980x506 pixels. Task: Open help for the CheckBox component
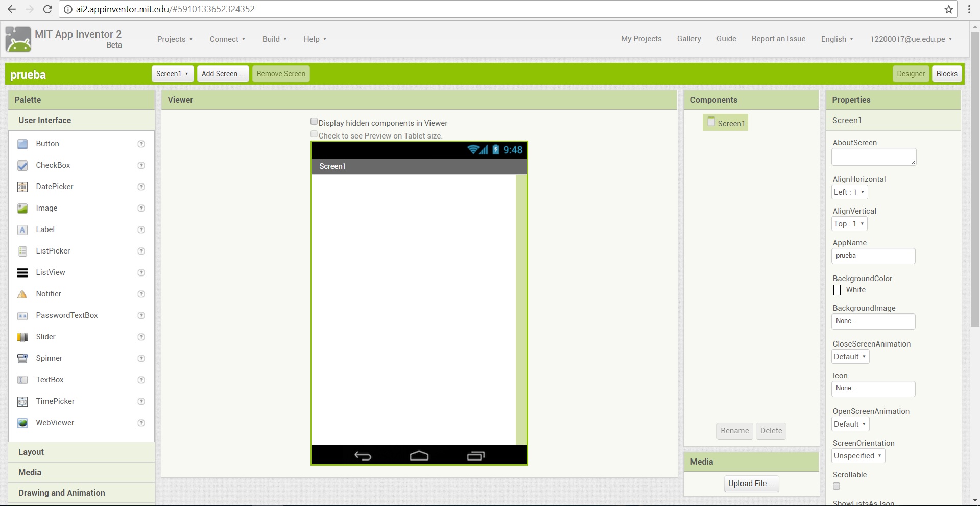click(x=141, y=166)
